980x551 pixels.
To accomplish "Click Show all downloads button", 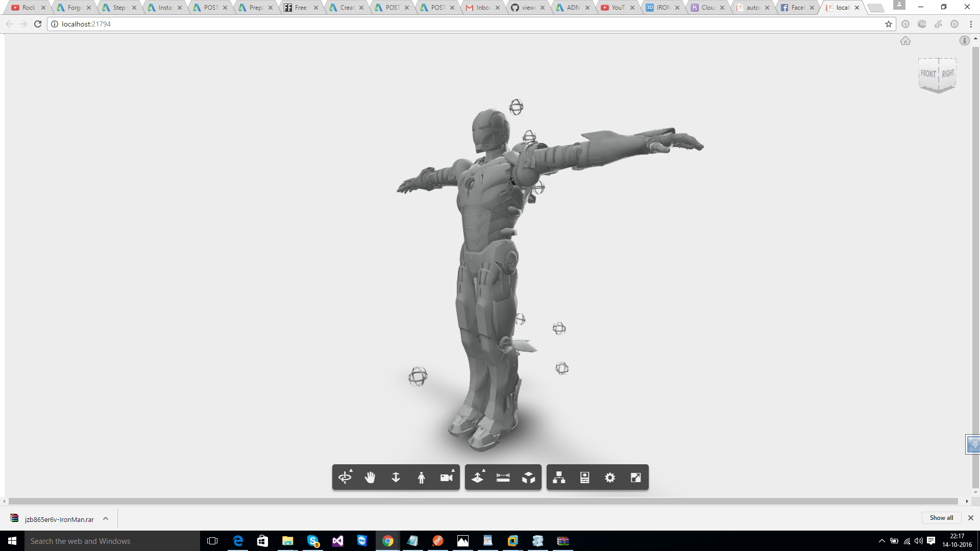I will [941, 518].
